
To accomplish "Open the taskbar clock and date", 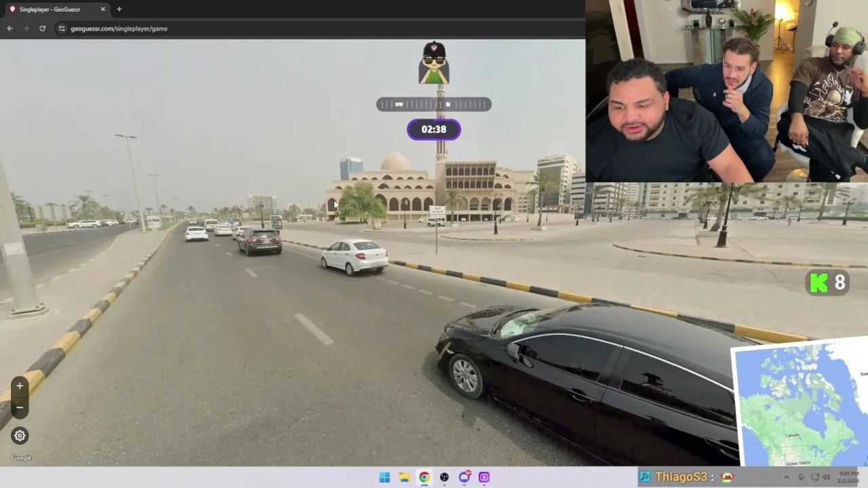I will click(x=849, y=477).
